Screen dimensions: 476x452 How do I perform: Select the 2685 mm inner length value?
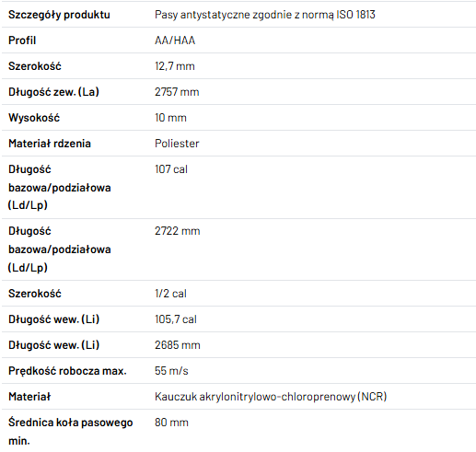pos(178,345)
